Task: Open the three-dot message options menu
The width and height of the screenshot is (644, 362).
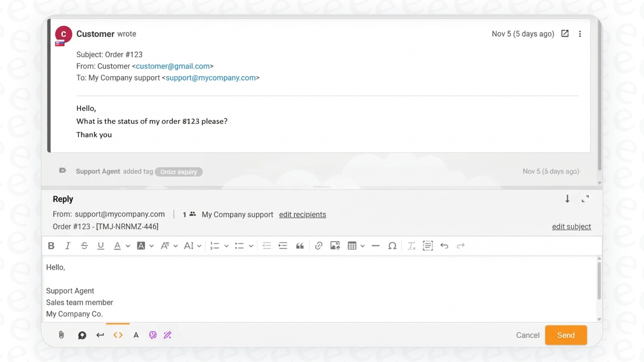Action: [x=580, y=34]
